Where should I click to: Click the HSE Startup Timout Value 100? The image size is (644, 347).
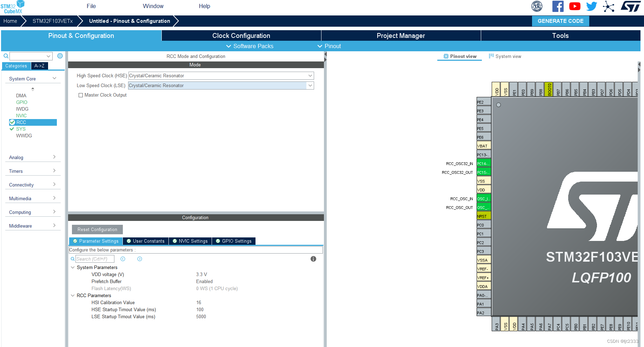click(200, 309)
